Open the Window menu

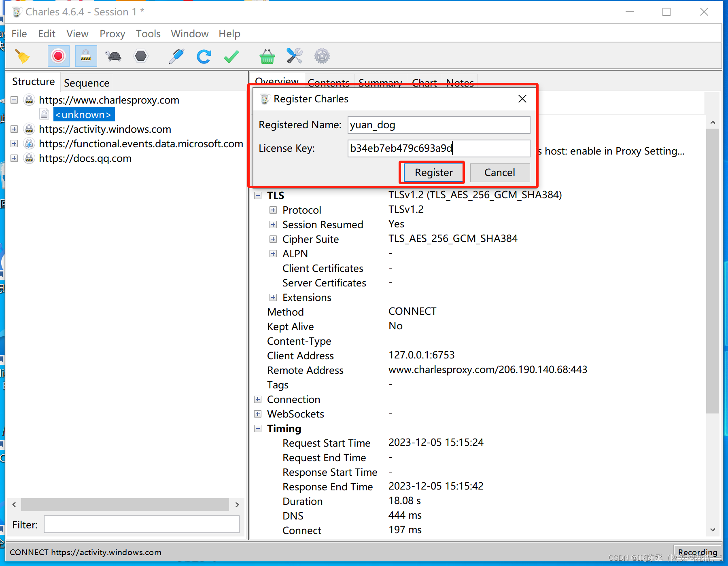point(189,34)
